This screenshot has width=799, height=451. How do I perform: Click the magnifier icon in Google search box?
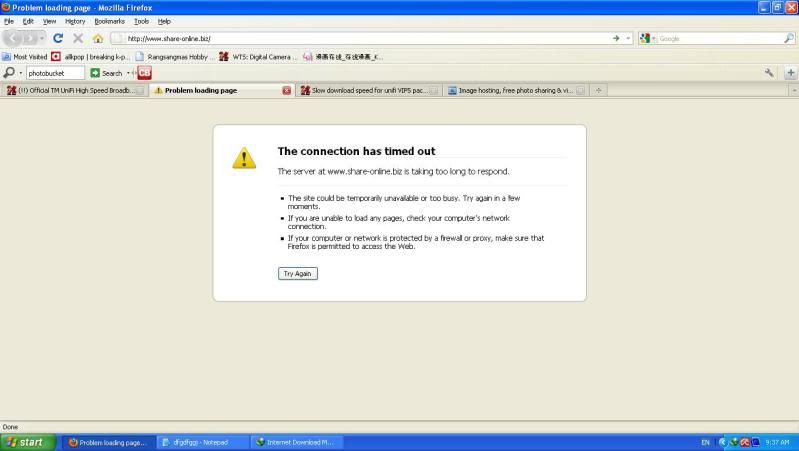[x=787, y=38]
